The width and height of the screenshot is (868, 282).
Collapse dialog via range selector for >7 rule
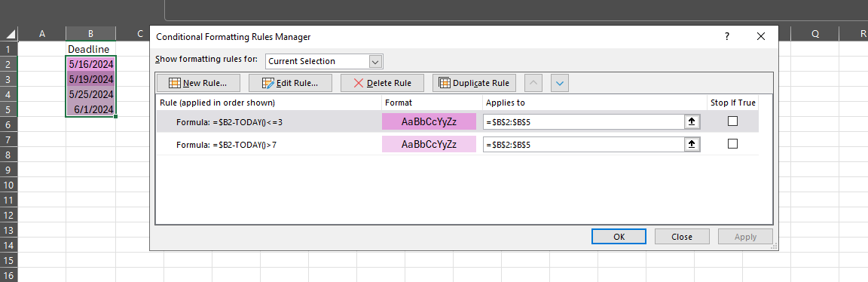[692, 145]
